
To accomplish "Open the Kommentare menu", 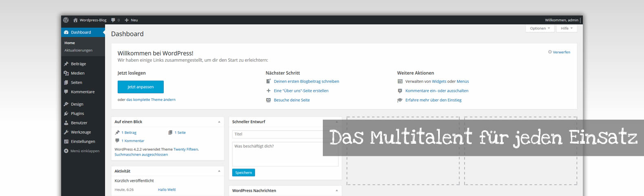I will coord(83,92).
